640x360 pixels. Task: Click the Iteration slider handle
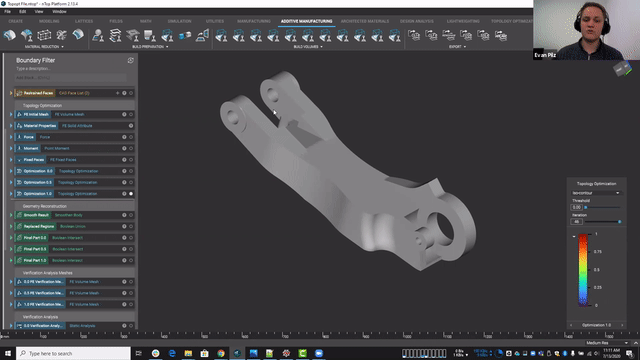(620, 222)
